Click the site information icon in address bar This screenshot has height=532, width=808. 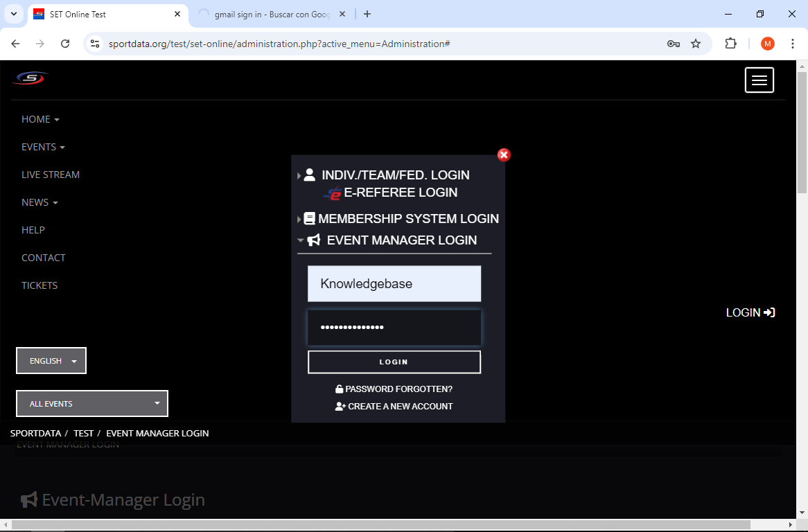96,44
